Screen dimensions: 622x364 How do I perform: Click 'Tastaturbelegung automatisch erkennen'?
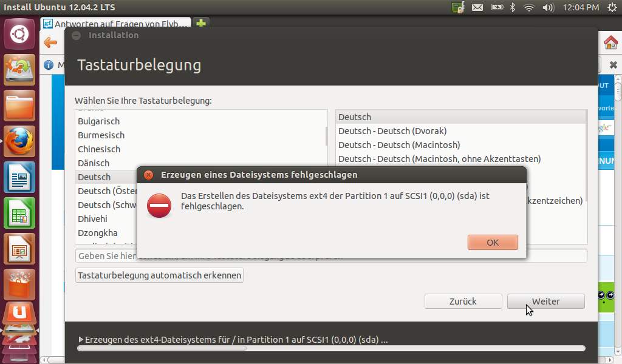(159, 275)
